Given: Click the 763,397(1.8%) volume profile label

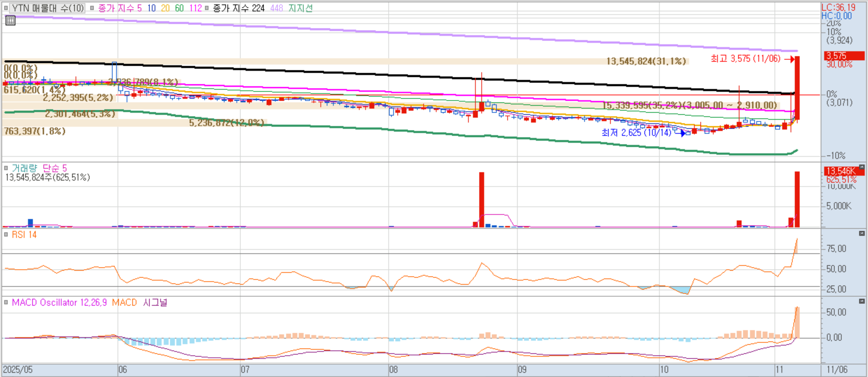Looking at the screenshot, I should (x=35, y=131).
